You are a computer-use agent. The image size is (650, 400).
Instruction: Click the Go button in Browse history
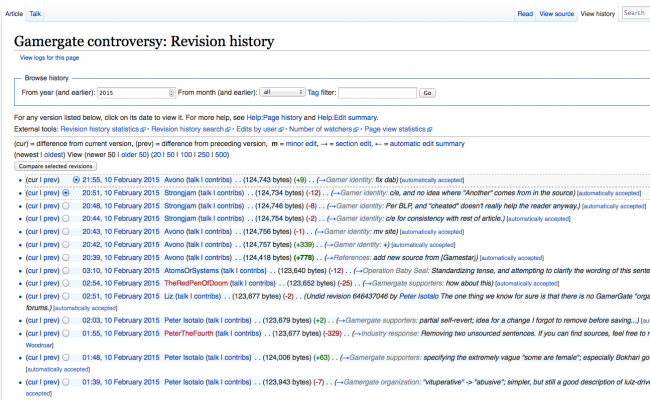427,92
